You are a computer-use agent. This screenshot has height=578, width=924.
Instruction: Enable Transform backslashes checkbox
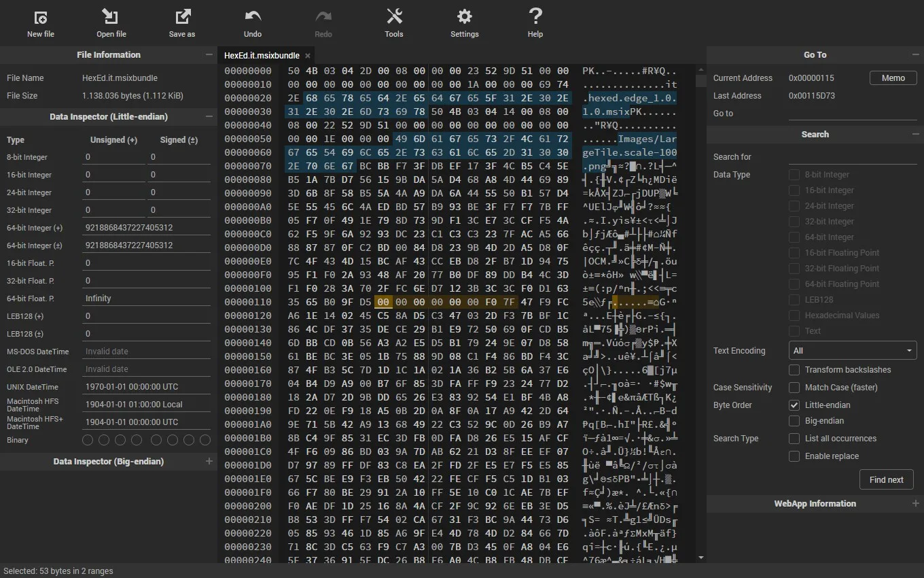(x=794, y=370)
